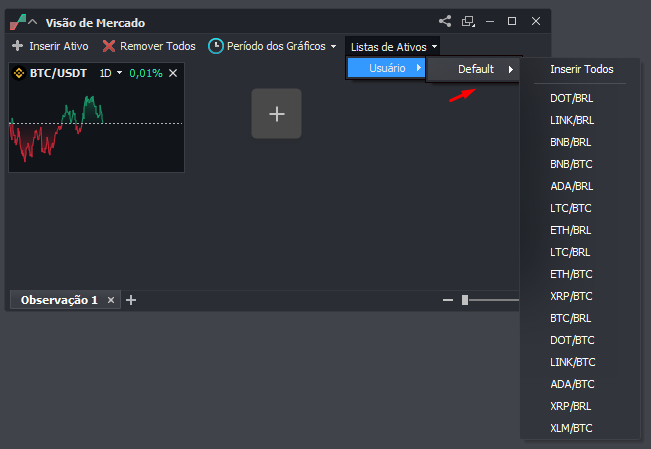The image size is (651, 449).
Task: Click the 0,01% change value
Action: click(x=146, y=74)
